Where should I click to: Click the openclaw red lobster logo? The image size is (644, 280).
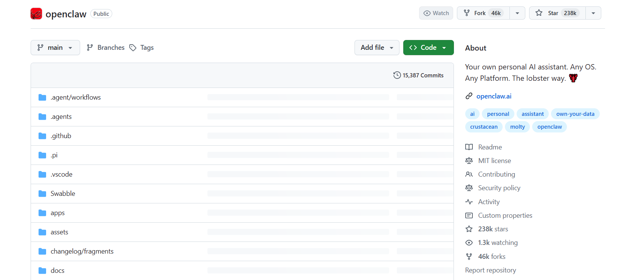click(x=36, y=14)
